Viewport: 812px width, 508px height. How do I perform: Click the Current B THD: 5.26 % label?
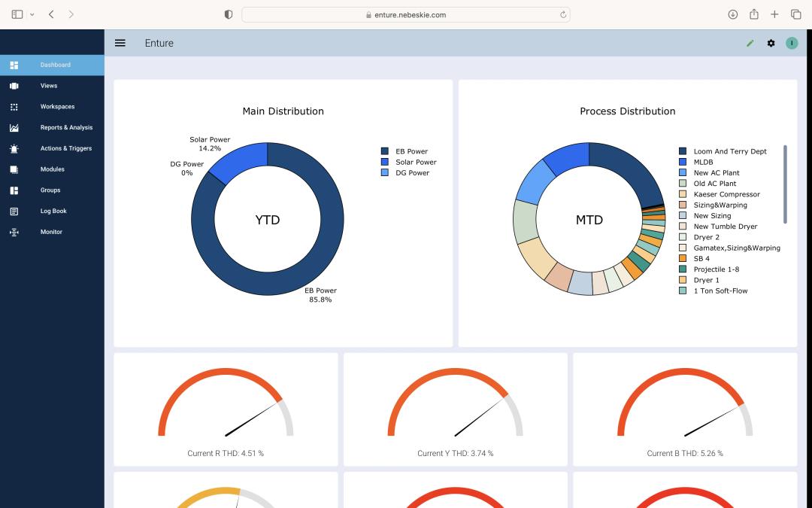pos(685,454)
